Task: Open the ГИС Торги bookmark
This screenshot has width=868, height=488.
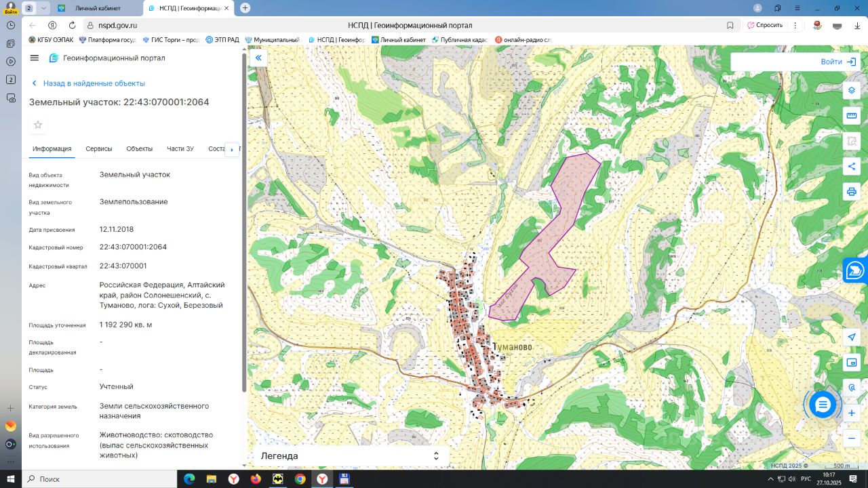Action: click(171, 40)
